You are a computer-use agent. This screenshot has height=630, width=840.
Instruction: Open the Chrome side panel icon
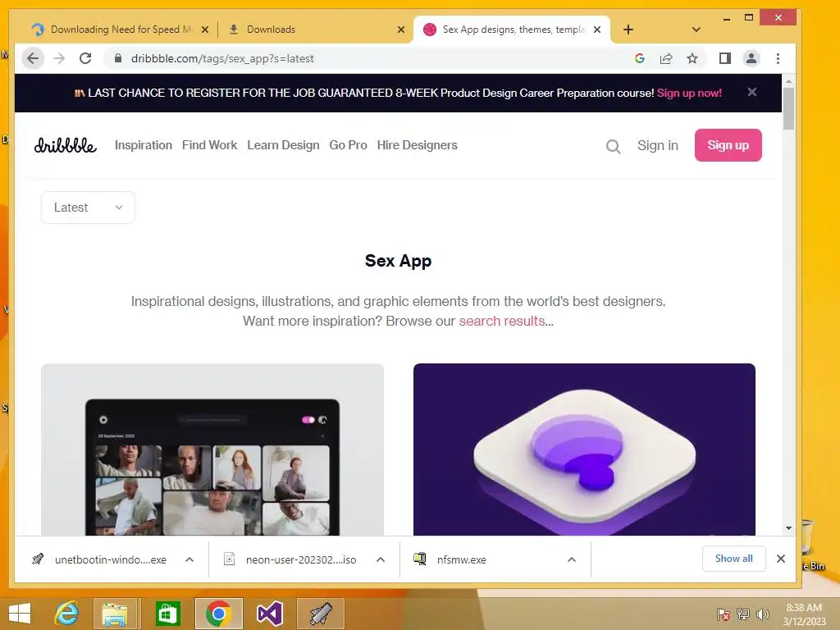coord(725,58)
